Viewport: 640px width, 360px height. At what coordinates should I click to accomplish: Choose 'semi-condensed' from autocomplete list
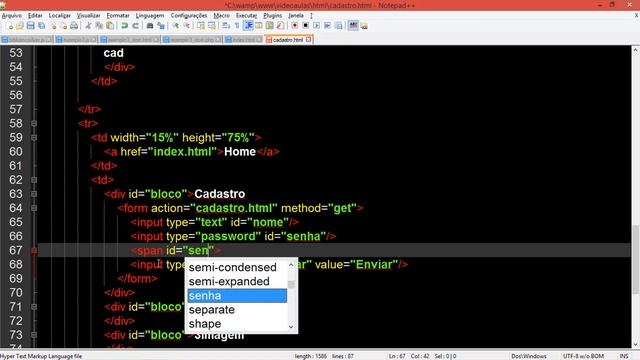coord(237,267)
